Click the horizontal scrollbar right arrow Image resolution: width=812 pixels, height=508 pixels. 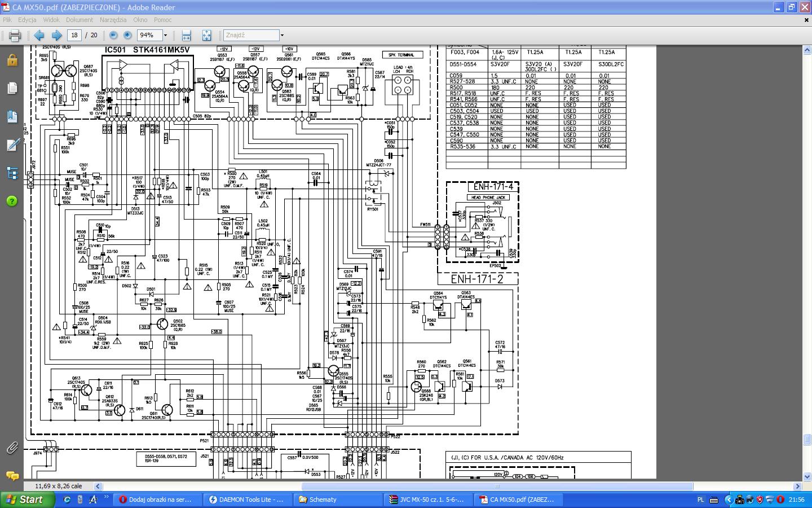point(798,486)
